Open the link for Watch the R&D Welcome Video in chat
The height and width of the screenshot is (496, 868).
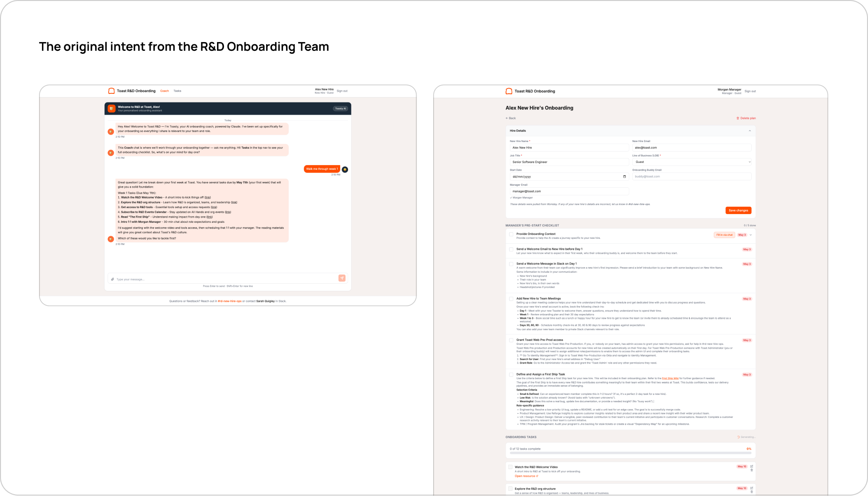click(207, 198)
